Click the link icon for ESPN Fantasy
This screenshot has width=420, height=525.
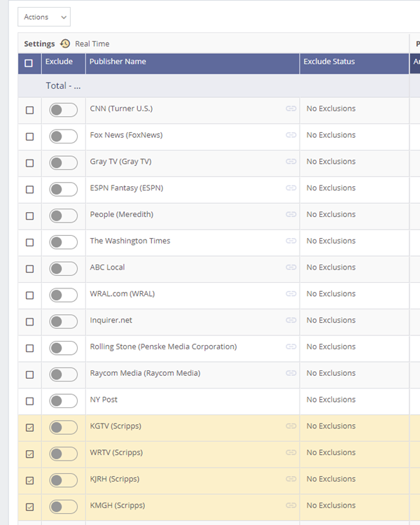[x=290, y=188]
